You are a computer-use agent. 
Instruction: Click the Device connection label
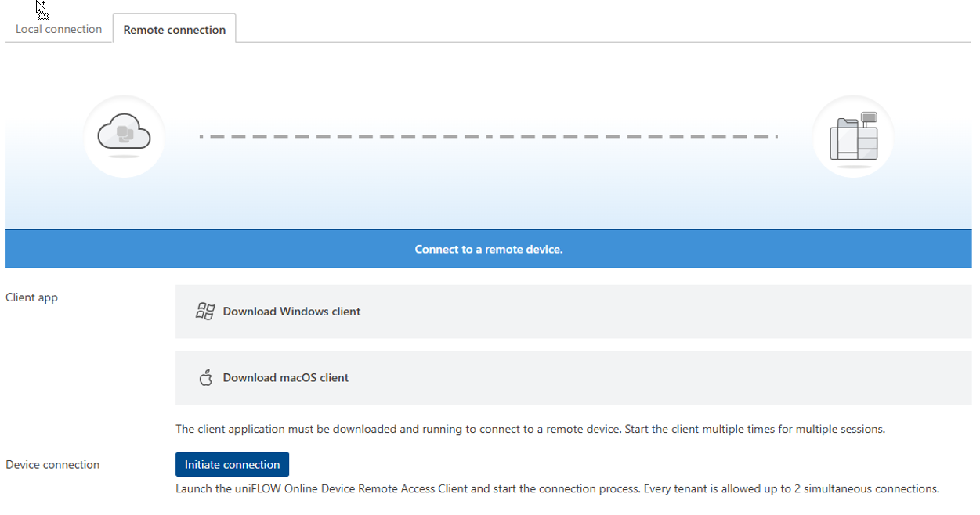(52, 465)
